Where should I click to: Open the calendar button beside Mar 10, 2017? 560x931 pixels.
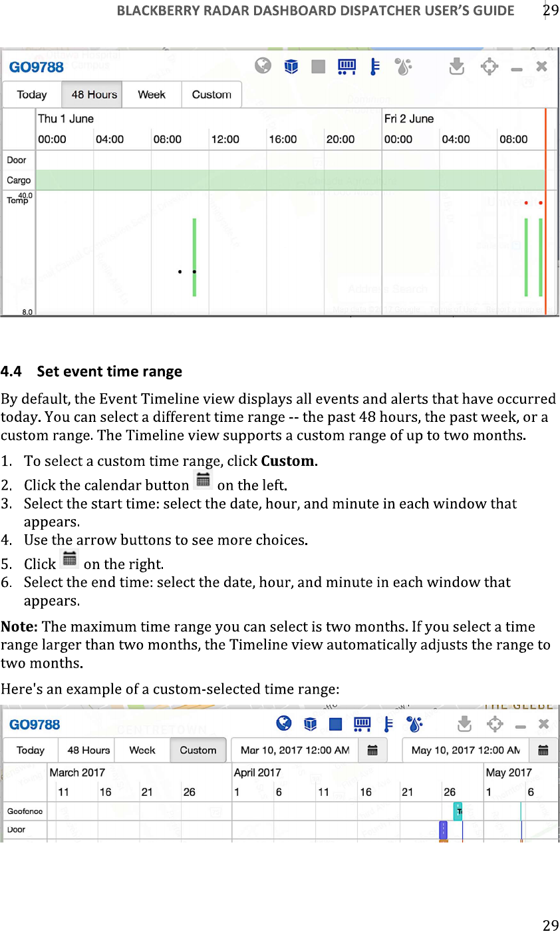coord(373,750)
